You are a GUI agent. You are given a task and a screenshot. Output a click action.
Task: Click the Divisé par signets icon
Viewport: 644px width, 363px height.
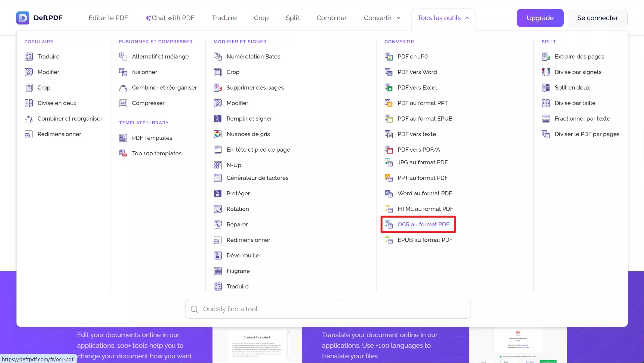[546, 72]
